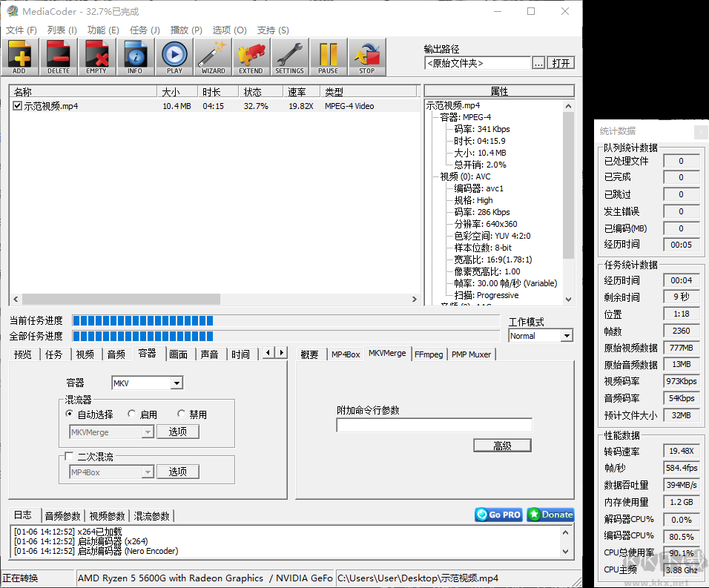Open the 选项 menu in the menu bar
This screenshot has height=588, width=709.
coord(229,30)
